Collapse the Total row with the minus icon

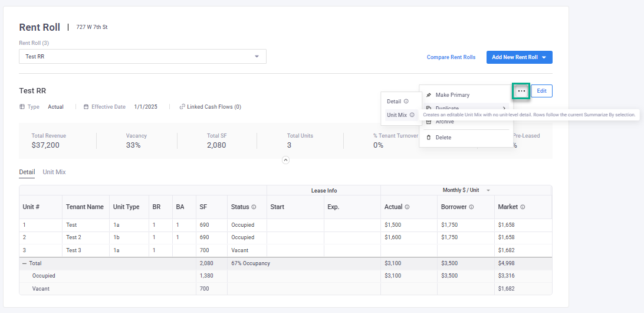[x=24, y=263]
